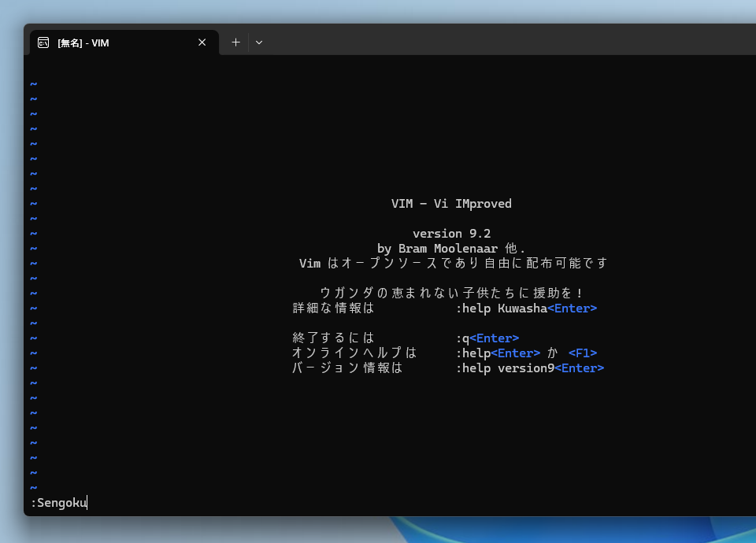The image size is (756, 543).
Task: Click the 'バージョン情報は' label
Action: 347,368
